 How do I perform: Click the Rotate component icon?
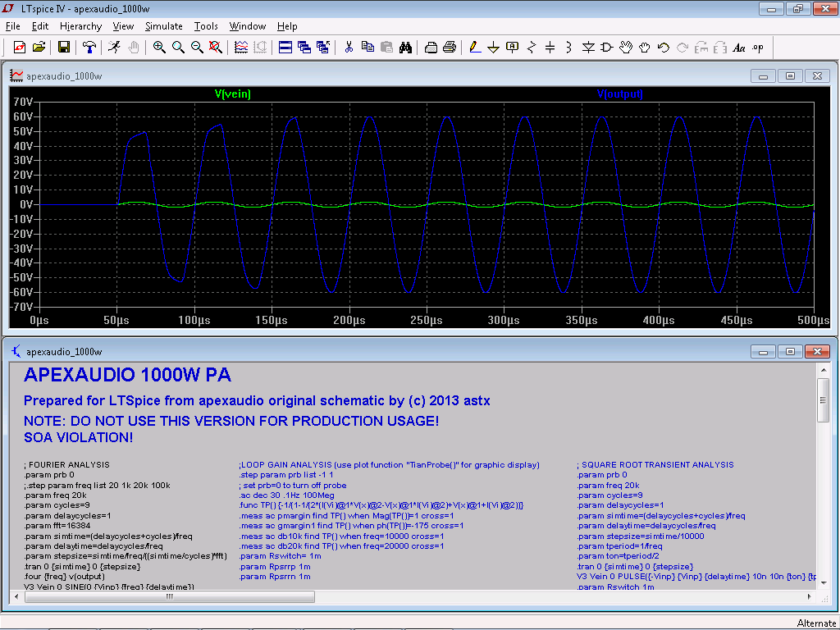[x=701, y=48]
